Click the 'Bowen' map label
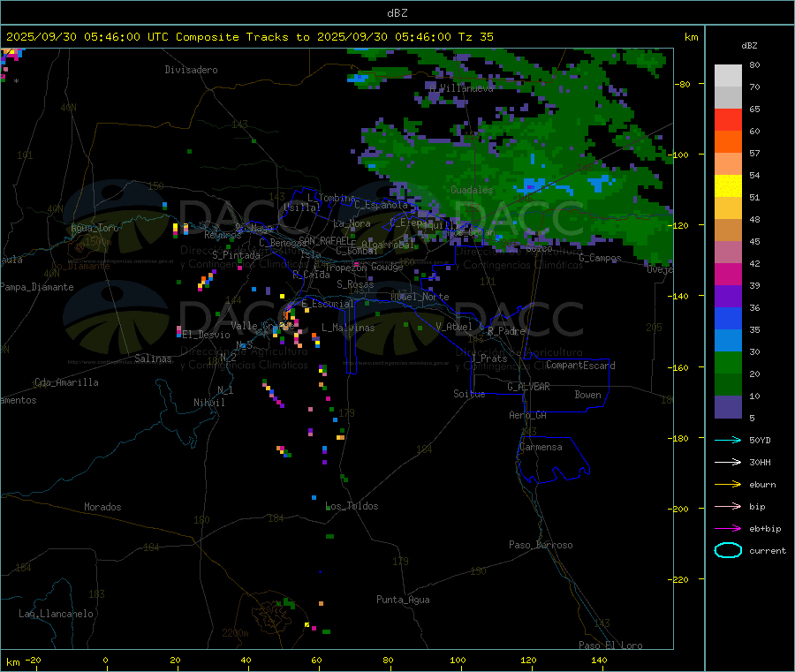The image size is (795, 672). (x=587, y=395)
